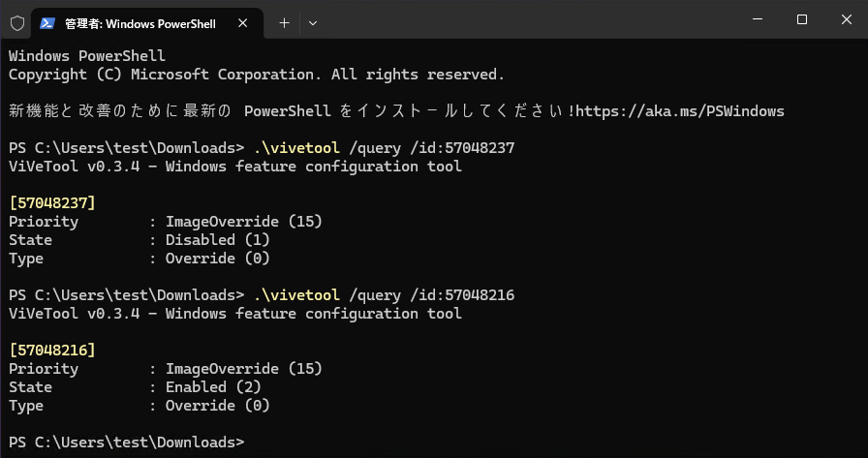Click the 'Disabled (1)' state value
The image size is (868, 458).
(218, 240)
